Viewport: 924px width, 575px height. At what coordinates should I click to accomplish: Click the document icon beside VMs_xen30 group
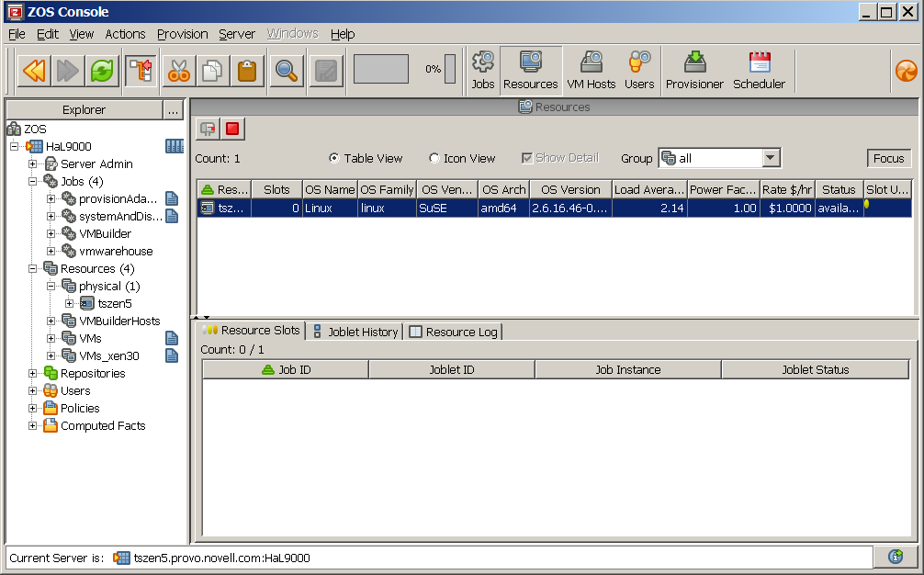click(172, 355)
